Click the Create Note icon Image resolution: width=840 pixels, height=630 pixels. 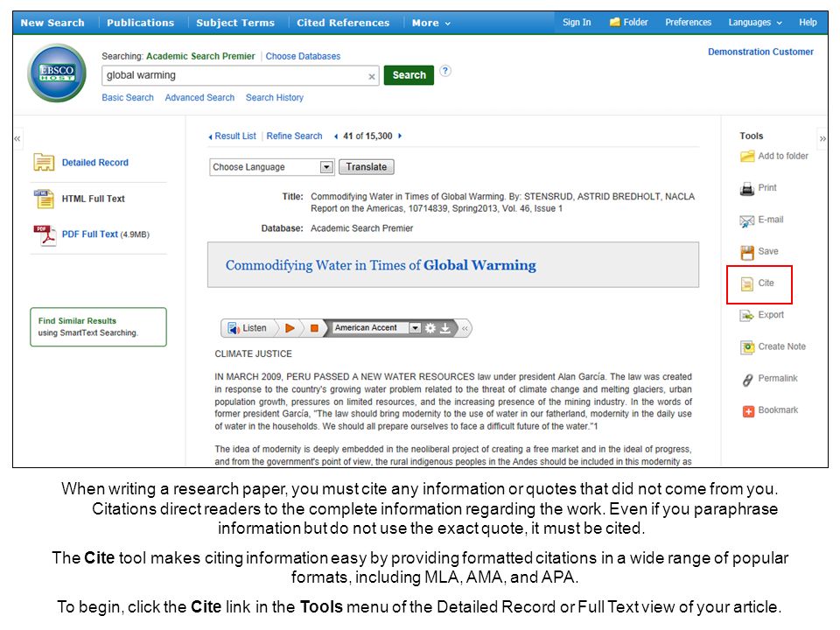click(x=747, y=347)
